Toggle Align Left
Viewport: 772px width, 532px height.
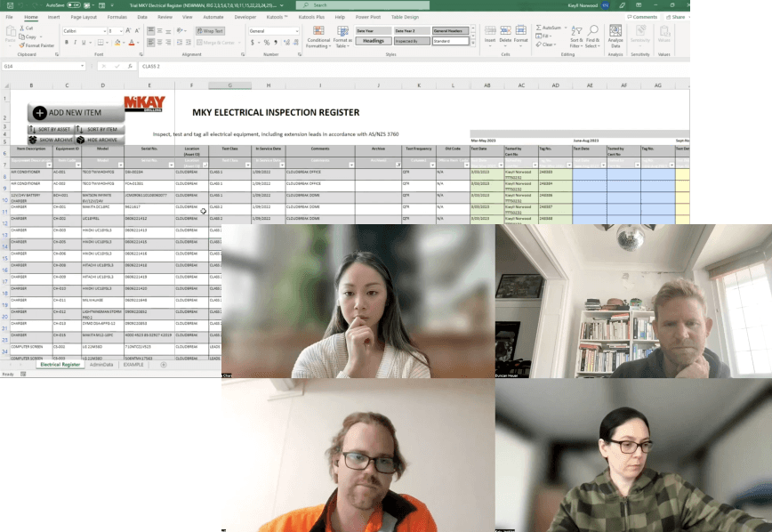click(150, 43)
